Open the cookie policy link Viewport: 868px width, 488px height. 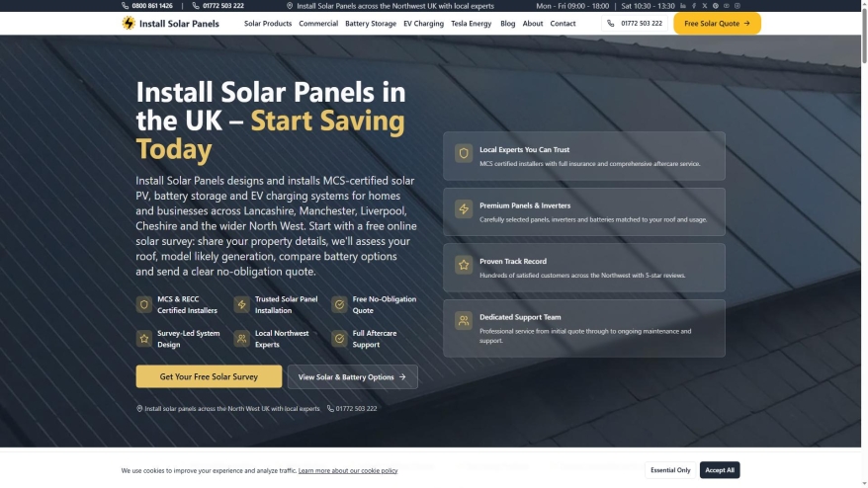coord(348,471)
